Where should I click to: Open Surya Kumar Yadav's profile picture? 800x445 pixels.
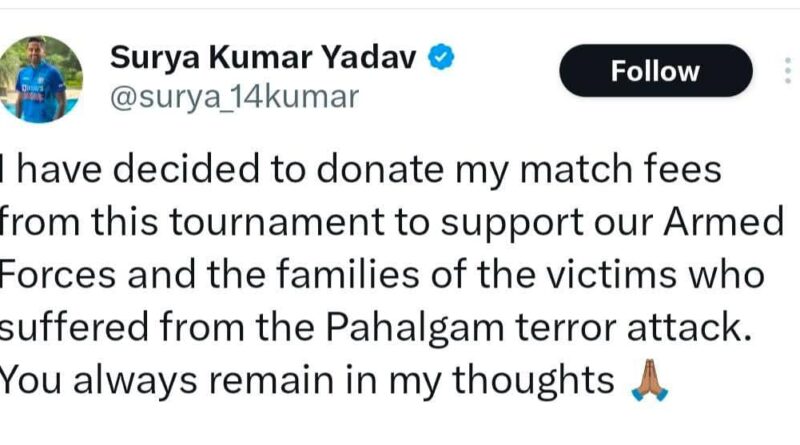41,79
